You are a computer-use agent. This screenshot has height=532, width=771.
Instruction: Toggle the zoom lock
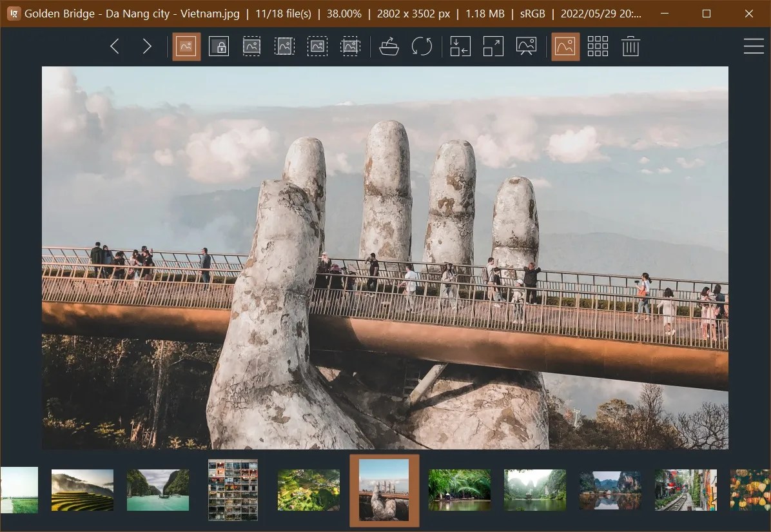219,46
